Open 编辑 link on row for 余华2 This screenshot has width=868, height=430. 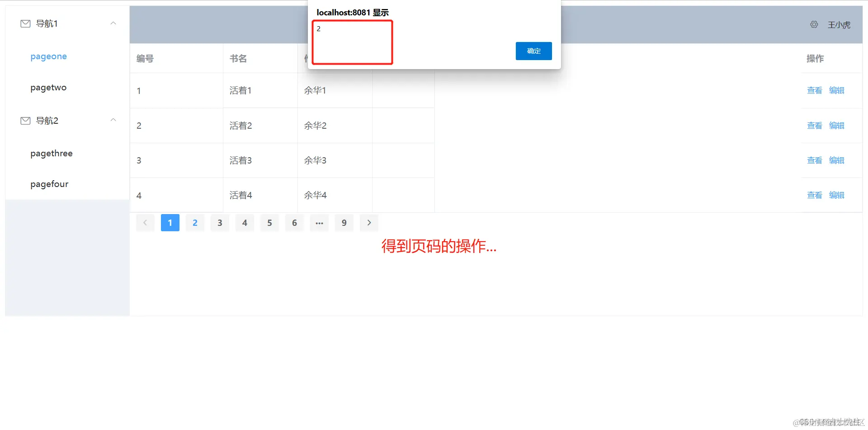click(836, 125)
